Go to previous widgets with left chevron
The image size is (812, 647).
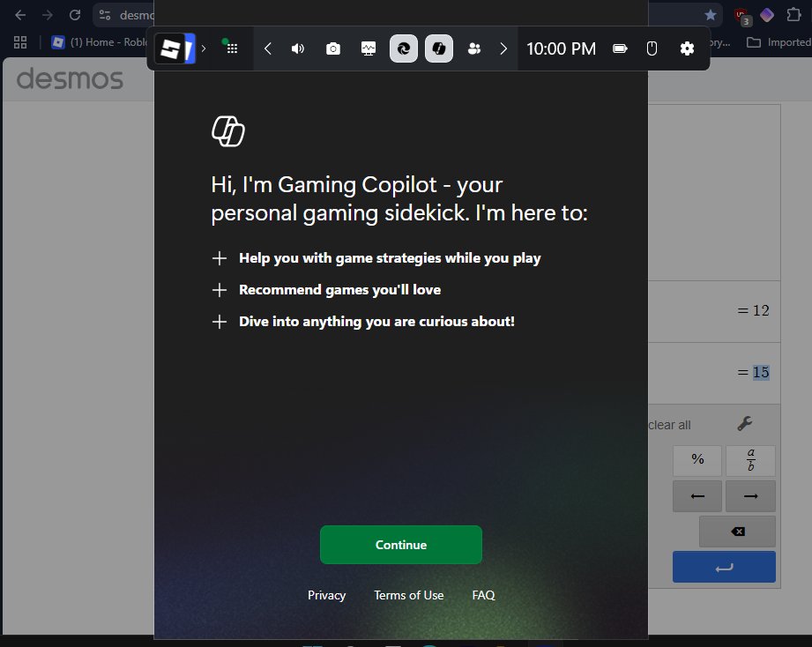tap(268, 48)
